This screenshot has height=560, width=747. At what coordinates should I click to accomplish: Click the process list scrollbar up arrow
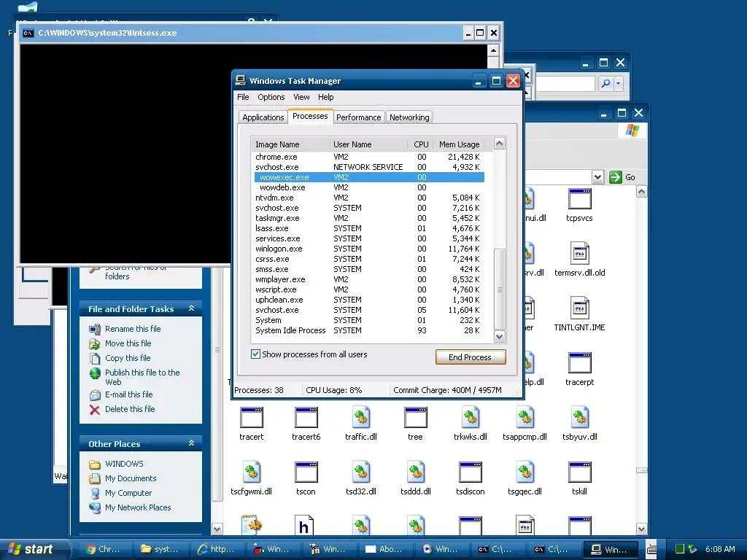tap(499, 144)
